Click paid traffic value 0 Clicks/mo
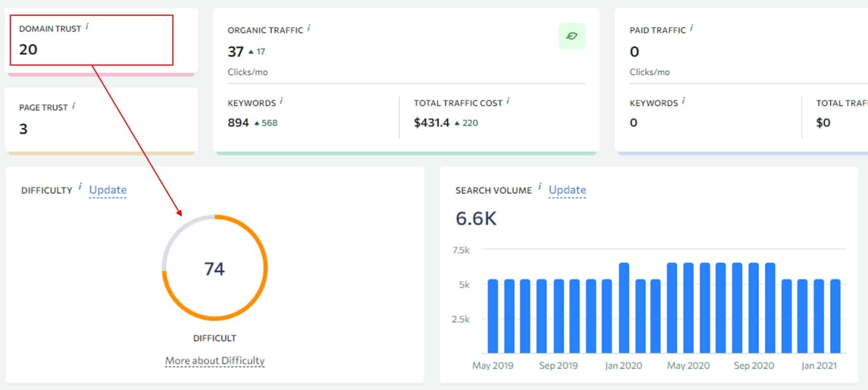The height and width of the screenshot is (390, 868). (635, 52)
